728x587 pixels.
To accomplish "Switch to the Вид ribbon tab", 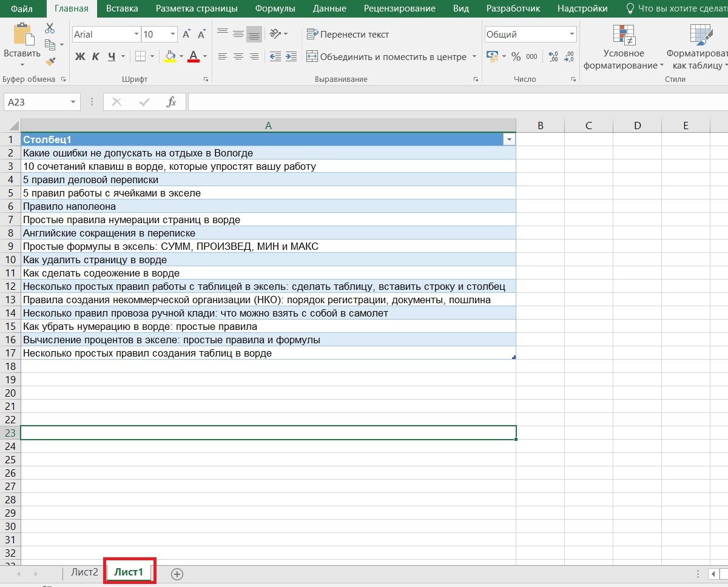I will (461, 8).
